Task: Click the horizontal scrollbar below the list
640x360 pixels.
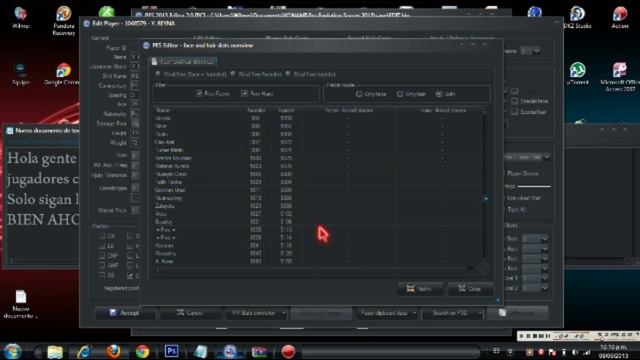Action: tap(318, 269)
